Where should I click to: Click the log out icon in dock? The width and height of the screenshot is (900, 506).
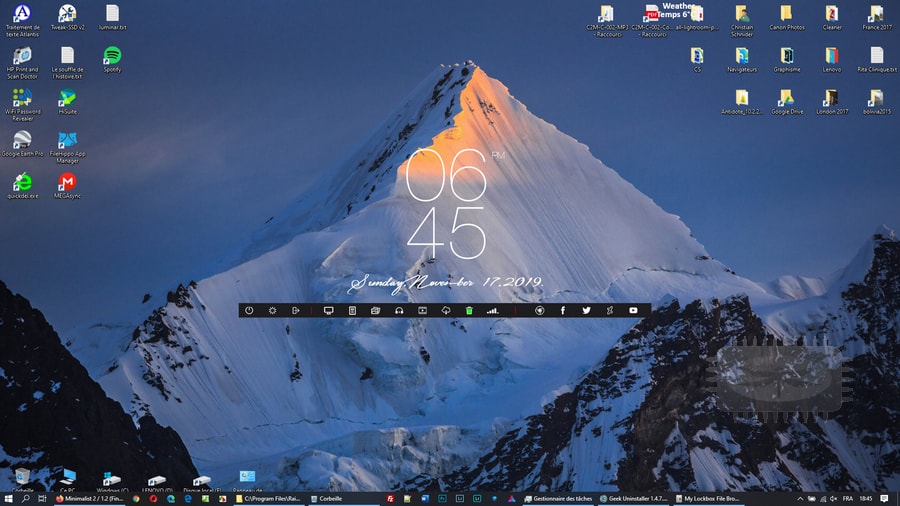[x=296, y=310]
